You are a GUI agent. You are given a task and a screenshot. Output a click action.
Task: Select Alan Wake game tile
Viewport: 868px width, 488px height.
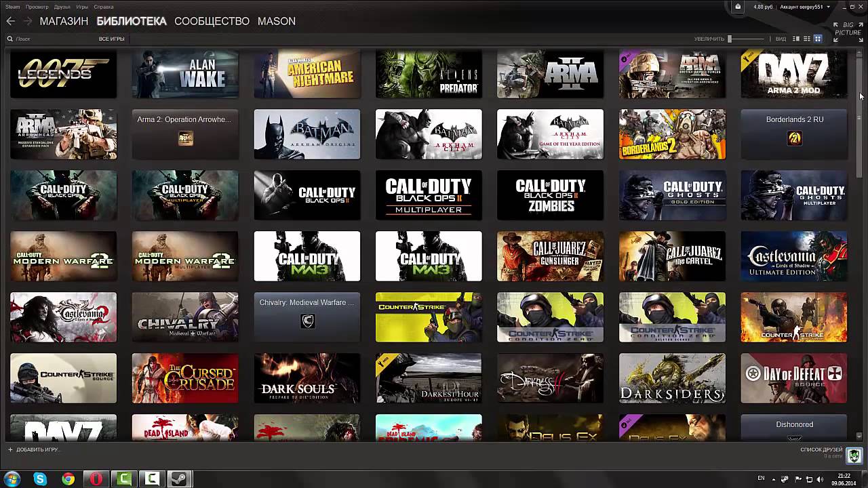(x=185, y=73)
